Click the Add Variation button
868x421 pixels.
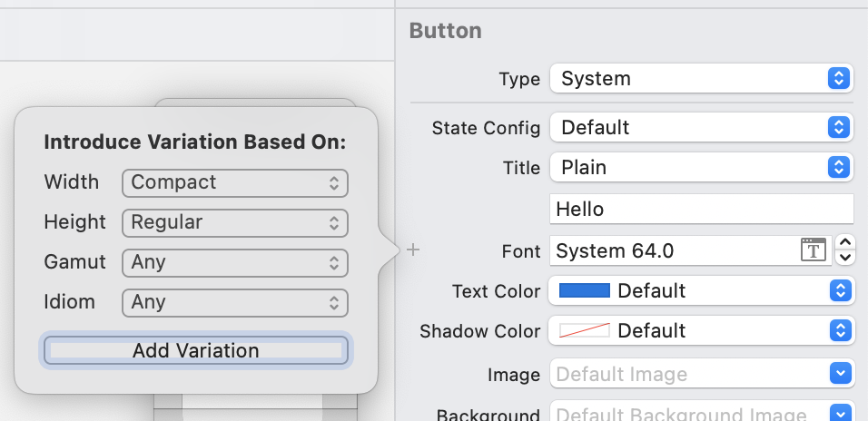point(196,350)
